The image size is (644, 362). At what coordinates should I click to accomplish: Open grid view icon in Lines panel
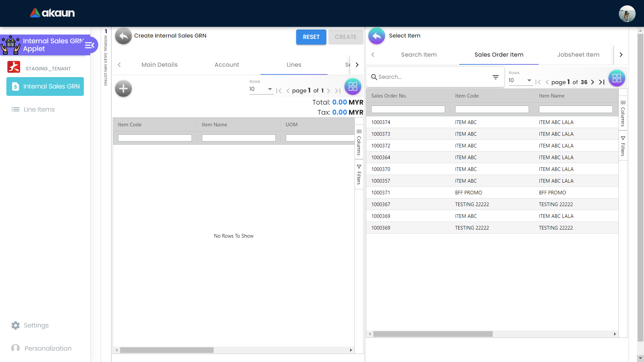(353, 86)
